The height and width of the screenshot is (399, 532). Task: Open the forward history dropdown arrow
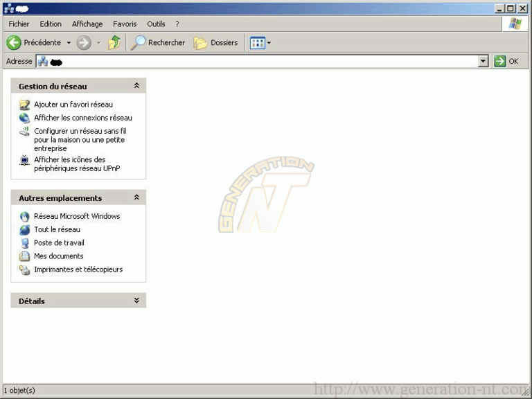pos(99,43)
